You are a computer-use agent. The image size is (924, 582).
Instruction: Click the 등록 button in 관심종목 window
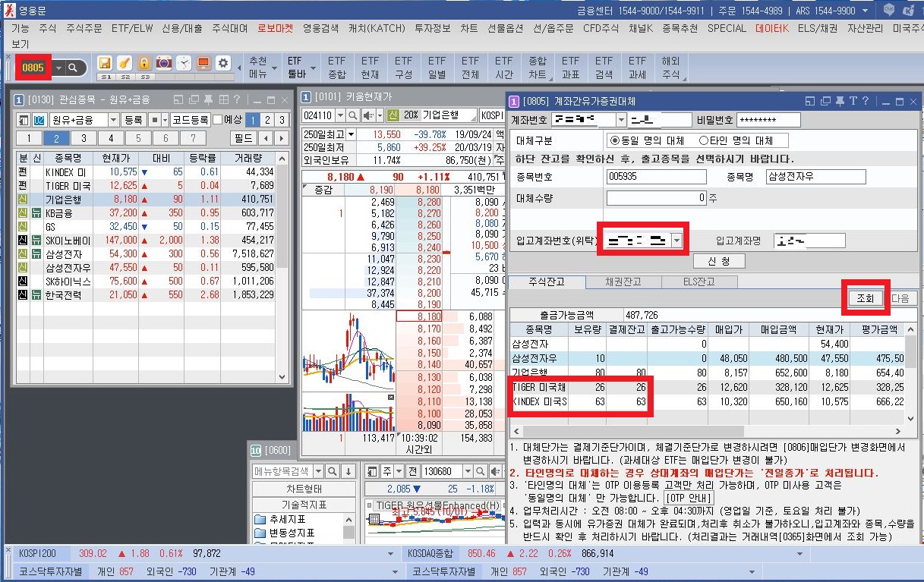pyautogui.click(x=133, y=120)
